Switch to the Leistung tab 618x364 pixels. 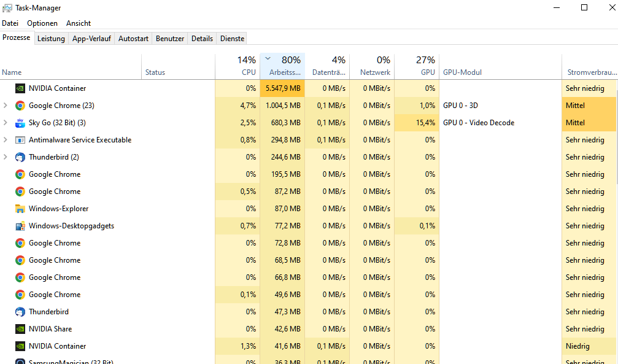click(51, 39)
